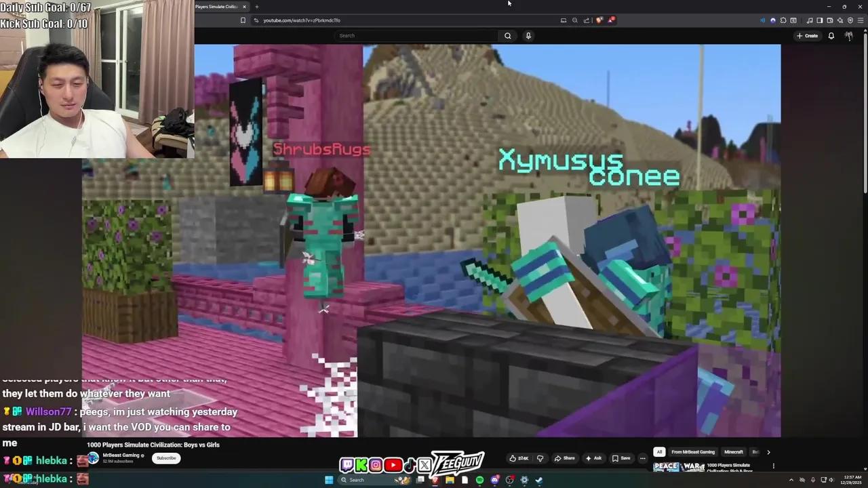Open the Peace War recommended video thumbnail
Viewport: 868px width, 488px height.
(x=678, y=467)
